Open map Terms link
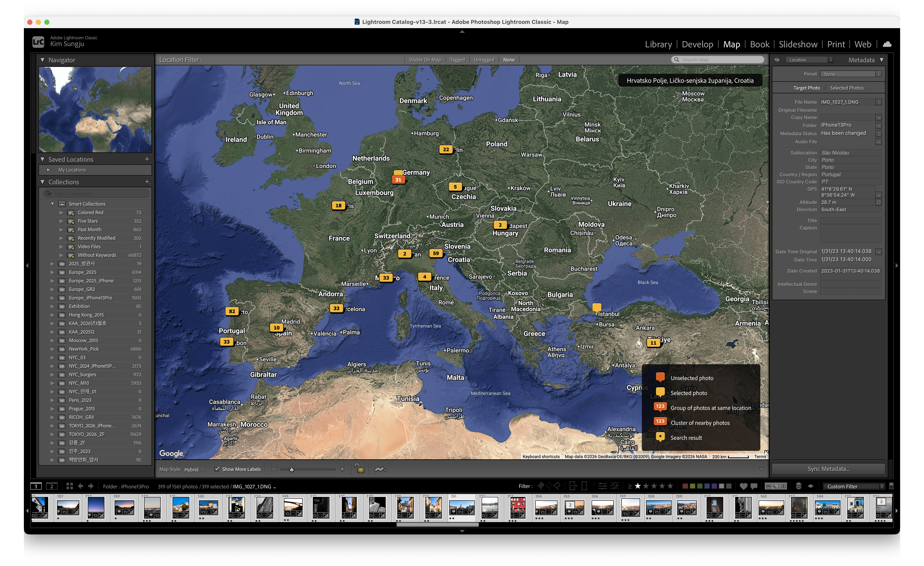The width and height of the screenshot is (924, 566). (x=760, y=456)
